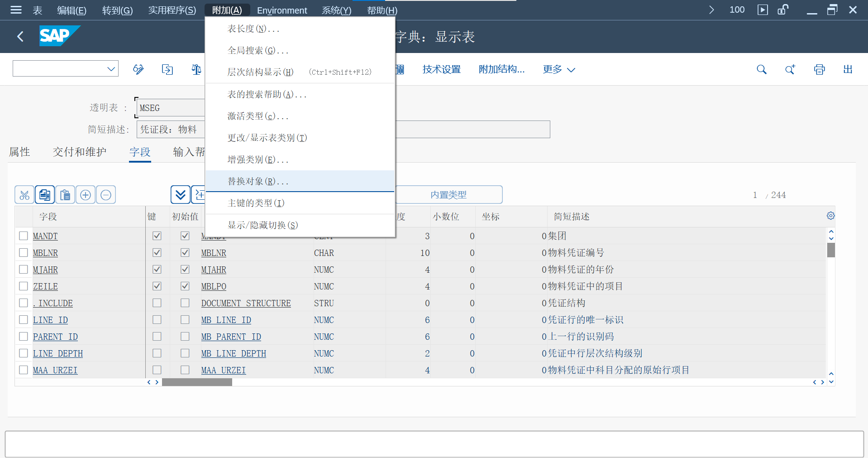Toggle display/change mode pencil icon

coord(138,69)
